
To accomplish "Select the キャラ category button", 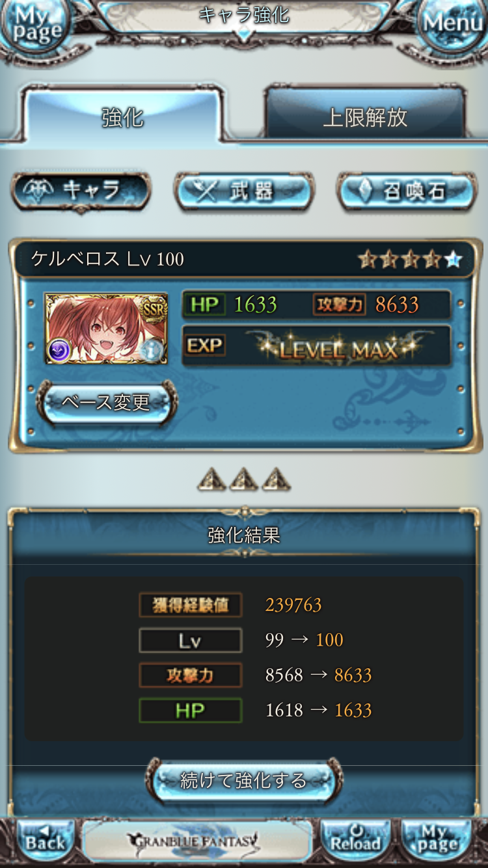I will pos(81,191).
